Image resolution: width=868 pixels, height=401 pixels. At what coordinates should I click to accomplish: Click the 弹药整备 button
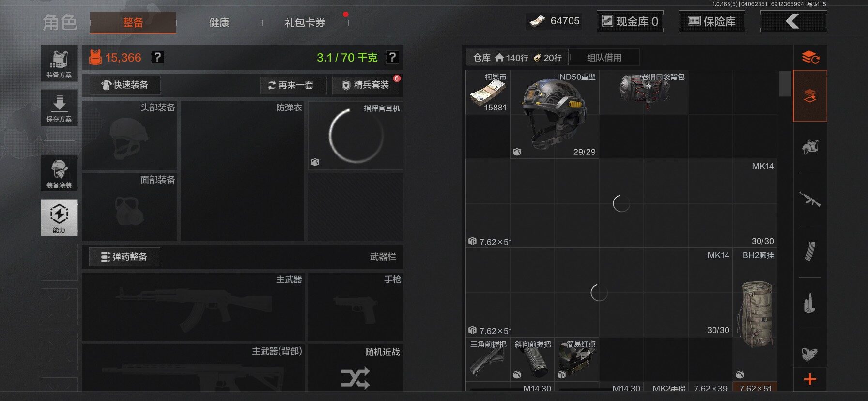pos(124,257)
